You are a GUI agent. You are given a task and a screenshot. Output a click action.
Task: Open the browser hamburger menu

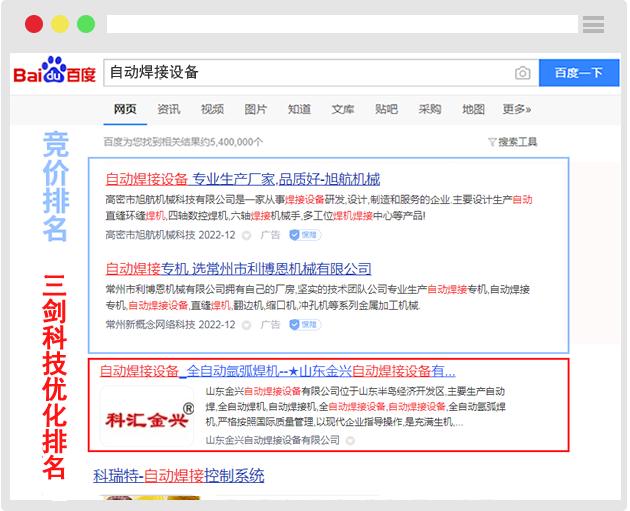593,24
